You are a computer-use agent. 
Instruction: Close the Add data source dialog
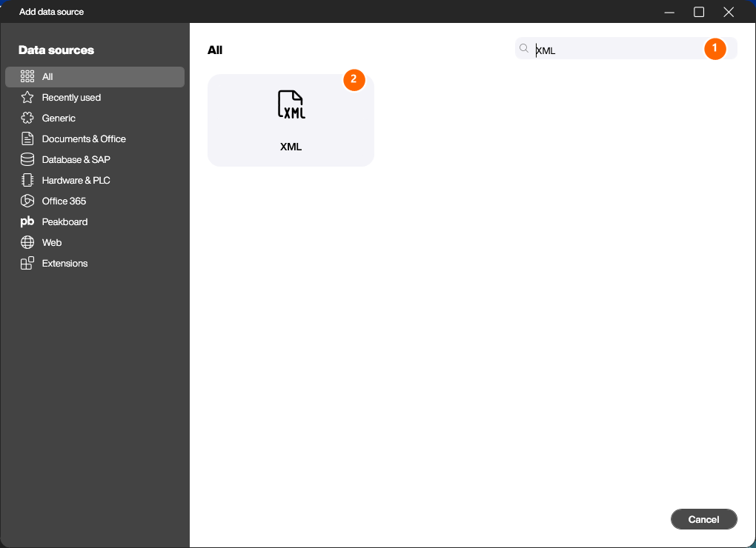click(x=729, y=12)
